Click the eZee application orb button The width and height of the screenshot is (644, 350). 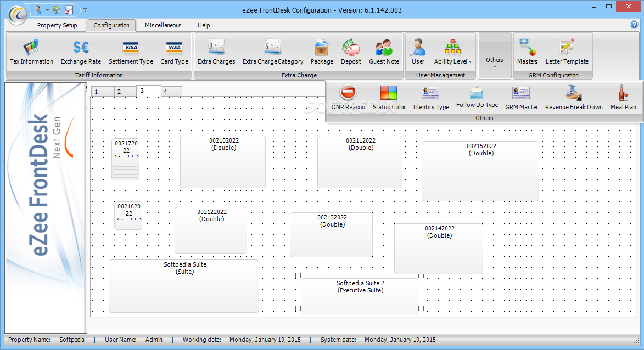17,15
